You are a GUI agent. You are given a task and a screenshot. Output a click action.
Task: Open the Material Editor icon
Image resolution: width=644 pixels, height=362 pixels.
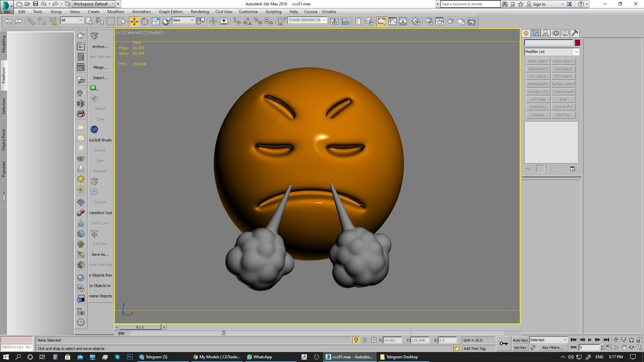[x=416, y=21]
